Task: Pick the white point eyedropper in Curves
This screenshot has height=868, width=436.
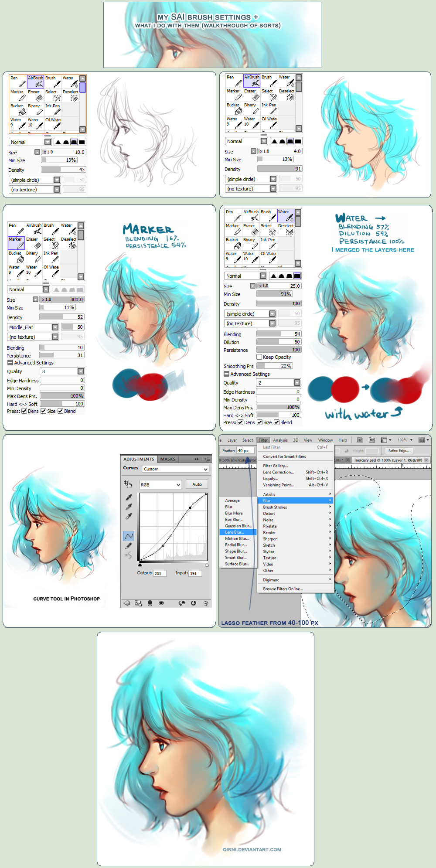Action: (129, 516)
